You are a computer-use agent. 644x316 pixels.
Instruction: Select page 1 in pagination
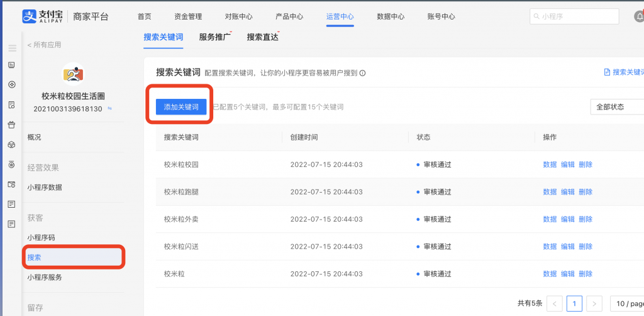574,303
